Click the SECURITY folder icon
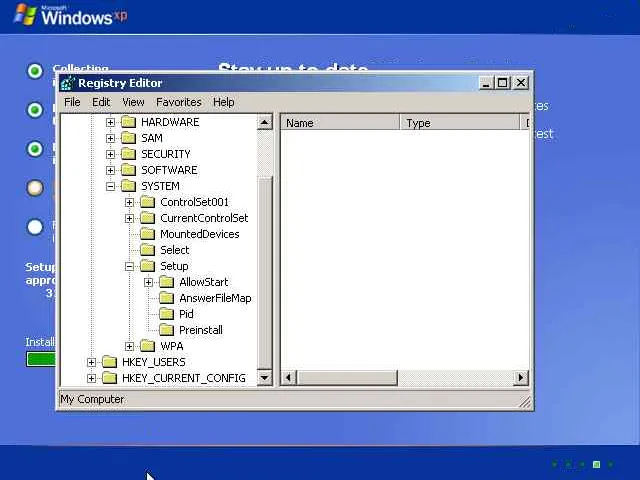The height and width of the screenshot is (480, 640). (129, 154)
